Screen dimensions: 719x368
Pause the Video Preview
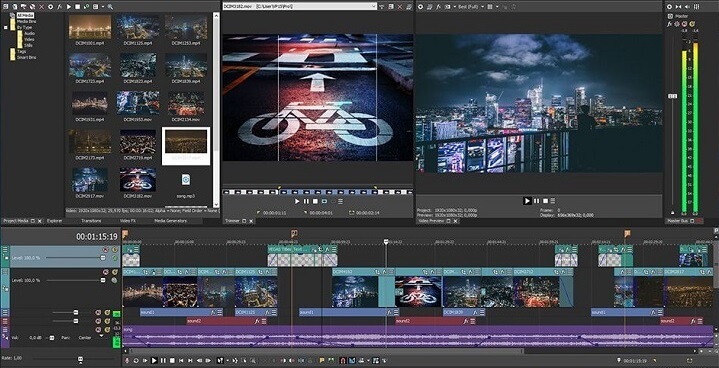(x=536, y=201)
